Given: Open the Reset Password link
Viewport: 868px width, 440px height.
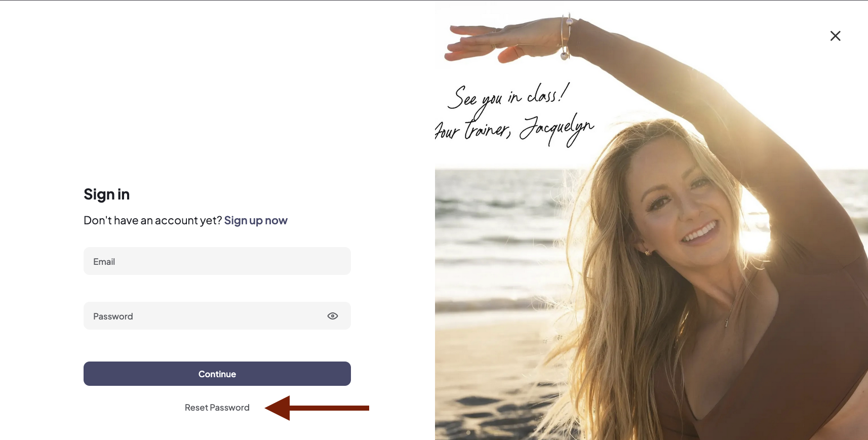Looking at the screenshot, I should point(217,408).
